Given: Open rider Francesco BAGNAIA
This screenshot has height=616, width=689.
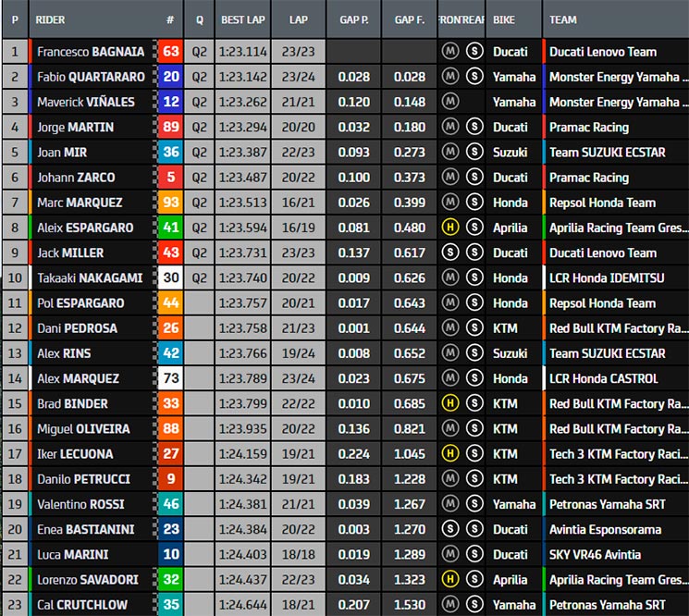Looking at the screenshot, I should [x=91, y=52].
